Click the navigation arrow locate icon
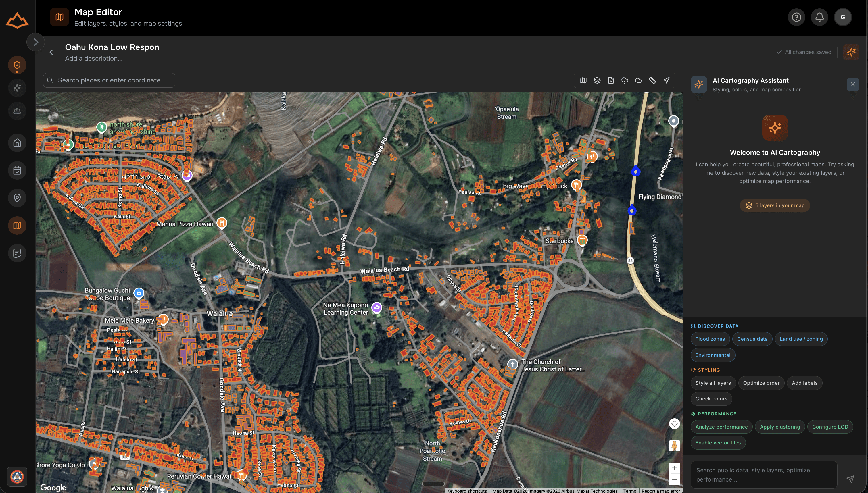The image size is (868, 493). click(666, 80)
